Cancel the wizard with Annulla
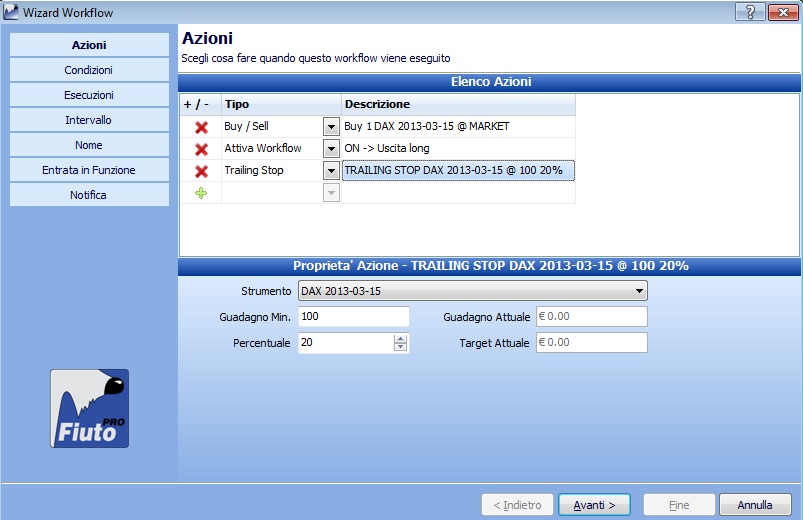The height and width of the screenshot is (520, 803). pyautogui.click(x=755, y=505)
